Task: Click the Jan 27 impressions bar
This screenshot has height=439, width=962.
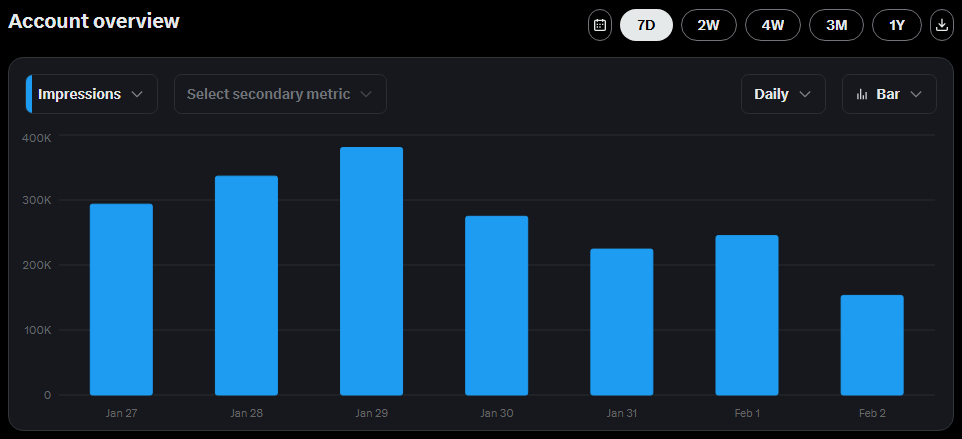Action: [121, 300]
